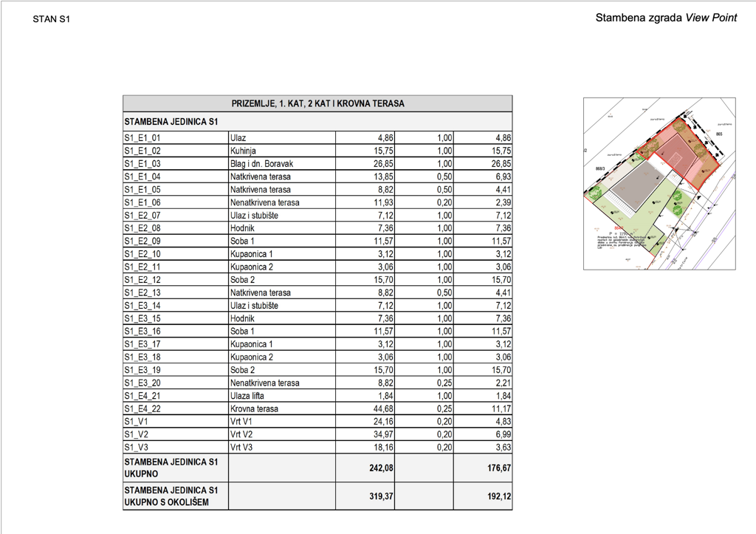Viewport: 756px width, 534px height.
Task: Select the 'STAN S1' page header text
Action: pyautogui.click(x=51, y=19)
